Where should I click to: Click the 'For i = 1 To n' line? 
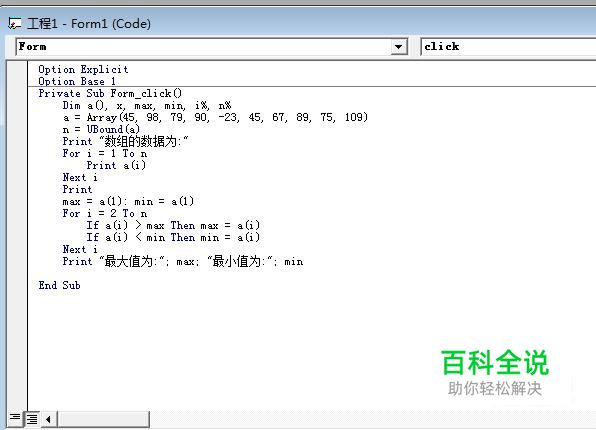[105, 154]
